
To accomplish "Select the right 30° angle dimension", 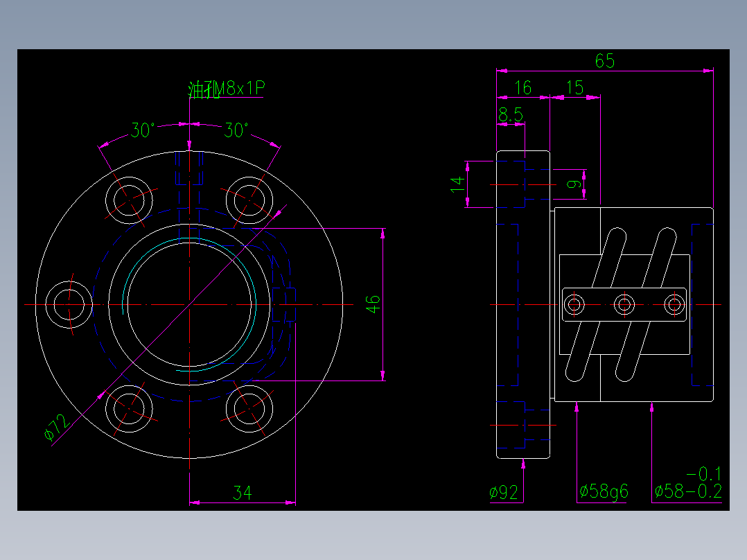I will click(x=236, y=130).
